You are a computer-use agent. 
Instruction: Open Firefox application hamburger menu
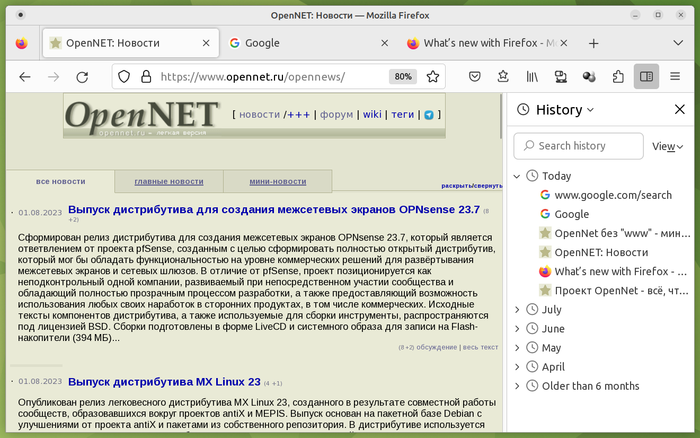point(678,76)
